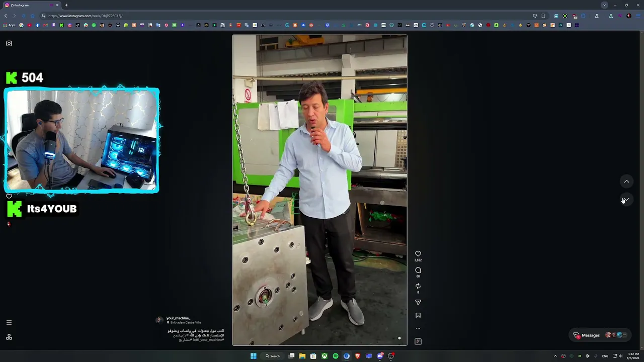Open Windows Start menu

(253, 356)
